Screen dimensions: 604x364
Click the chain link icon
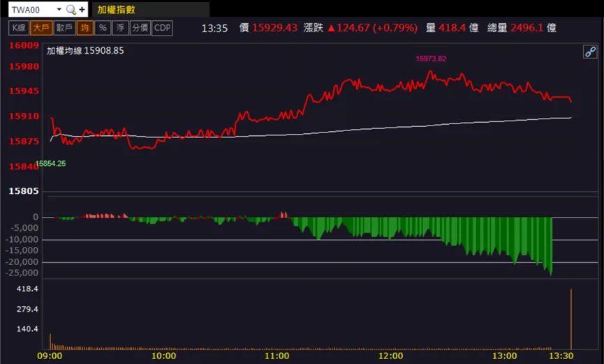[590, 52]
